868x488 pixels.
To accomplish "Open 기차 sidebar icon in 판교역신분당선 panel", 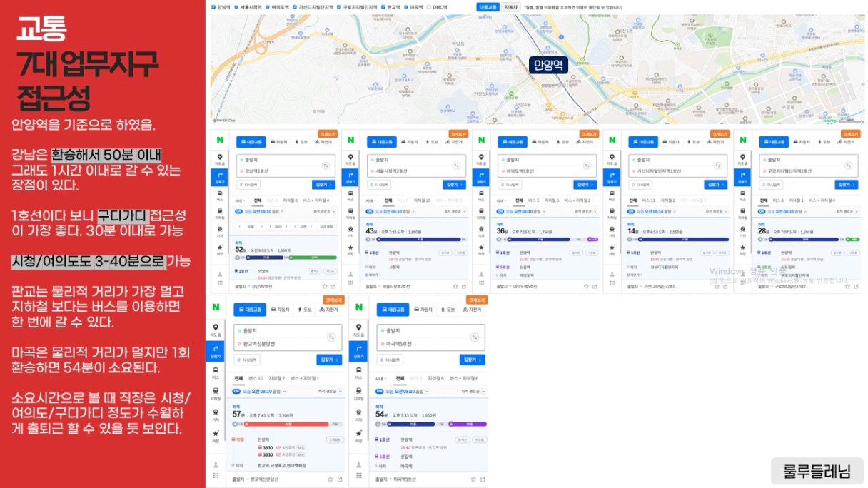I will [x=216, y=414].
